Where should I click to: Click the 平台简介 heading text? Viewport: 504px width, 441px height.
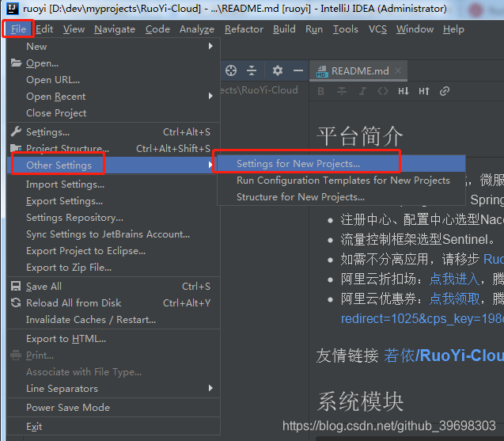pos(360,136)
